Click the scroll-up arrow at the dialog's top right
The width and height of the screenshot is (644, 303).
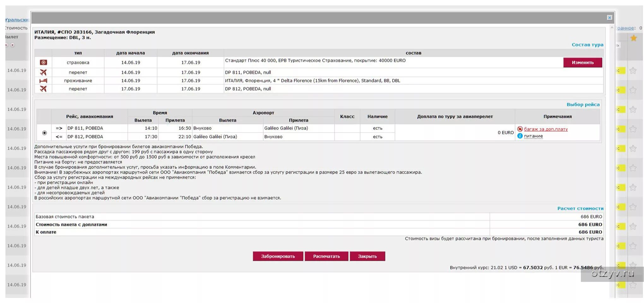612,28
